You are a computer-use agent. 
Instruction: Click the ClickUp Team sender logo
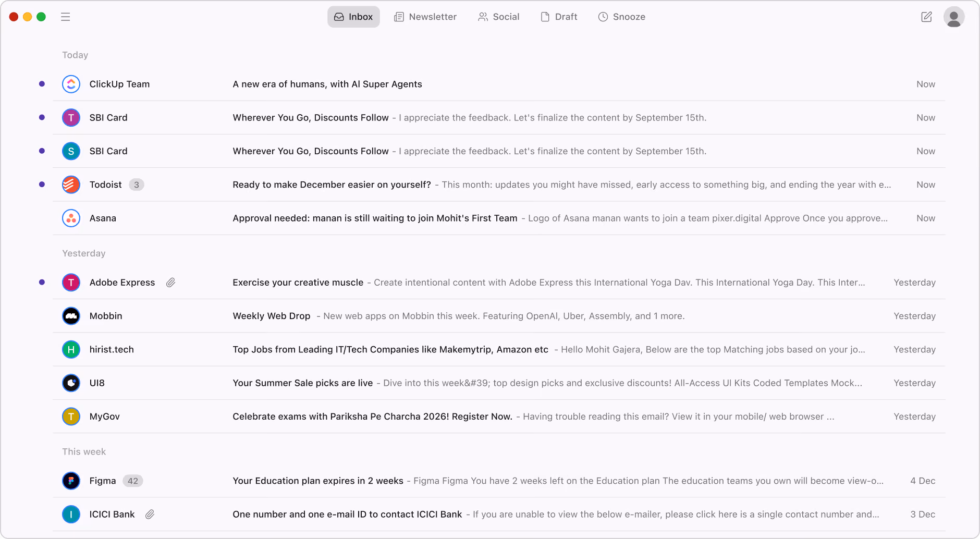71,84
